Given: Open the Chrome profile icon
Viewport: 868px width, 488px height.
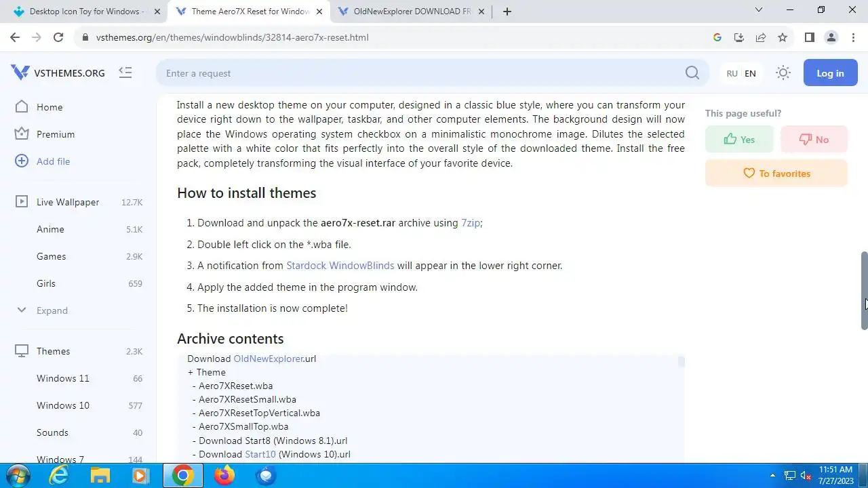Looking at the screenshot, I should [831, 37].
